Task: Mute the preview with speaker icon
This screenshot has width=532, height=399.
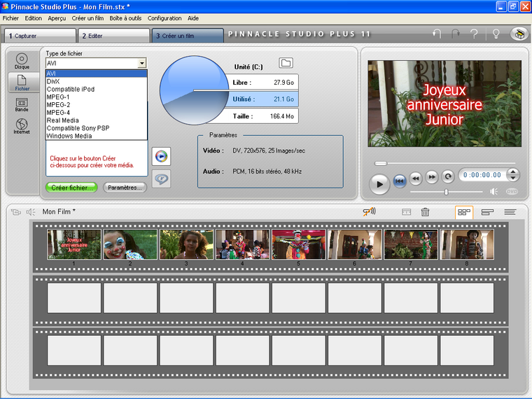Action: 494,192
